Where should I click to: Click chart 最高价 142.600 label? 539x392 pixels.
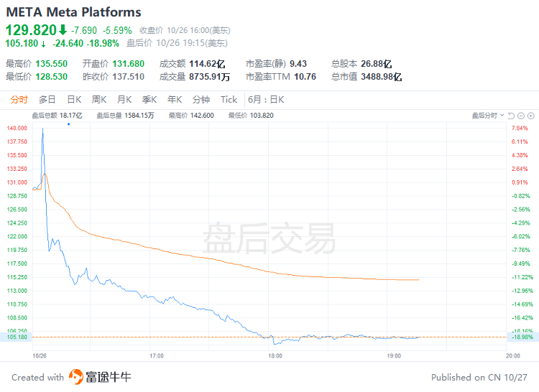click(x=191, y=116)
